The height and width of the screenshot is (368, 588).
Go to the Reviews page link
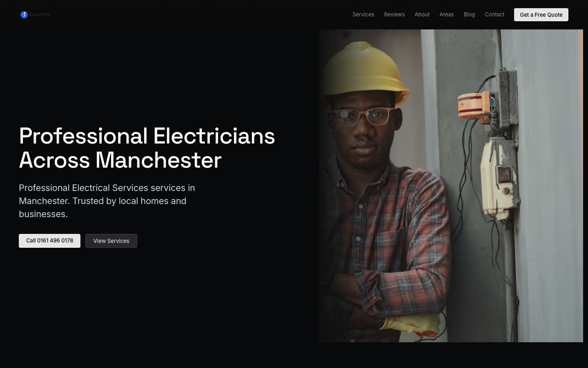394,14
